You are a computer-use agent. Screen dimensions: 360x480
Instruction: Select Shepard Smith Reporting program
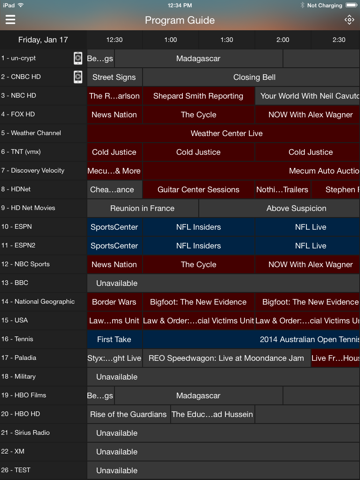[198, 96]
